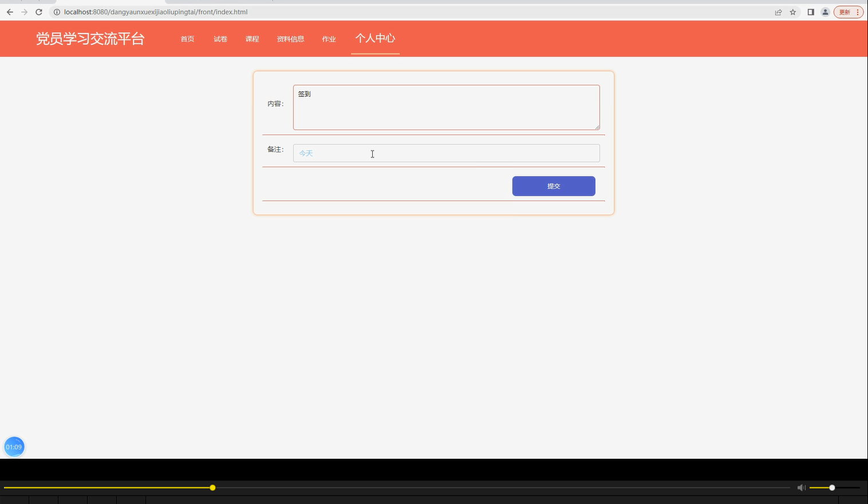This screenshot has height=504, width=868.
Task: Open the 试卷 menu item
Action: [x=220, y=39]
